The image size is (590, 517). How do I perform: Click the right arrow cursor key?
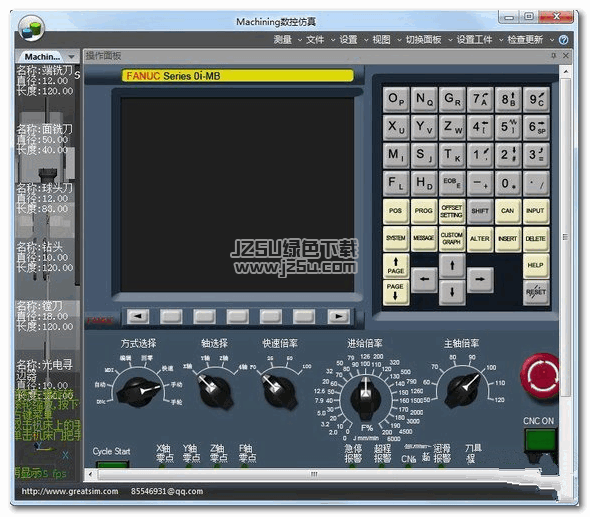tap(480, 280)
